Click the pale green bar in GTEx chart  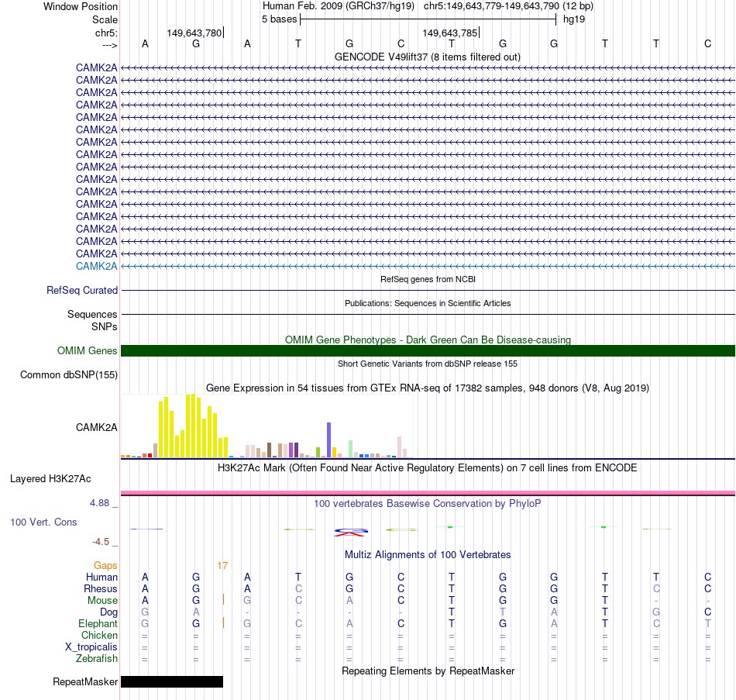[351, 449]
